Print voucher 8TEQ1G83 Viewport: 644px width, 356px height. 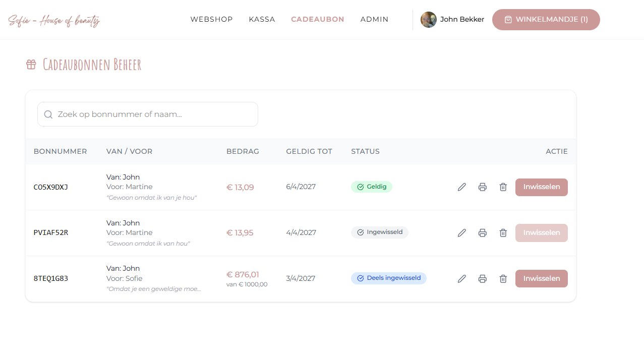(482, 279)
